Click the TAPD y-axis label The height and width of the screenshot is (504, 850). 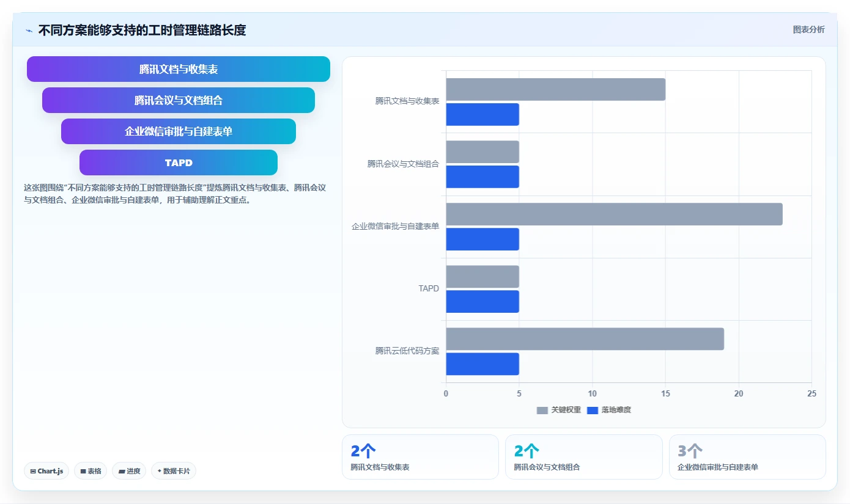click(x=429, y=288)
